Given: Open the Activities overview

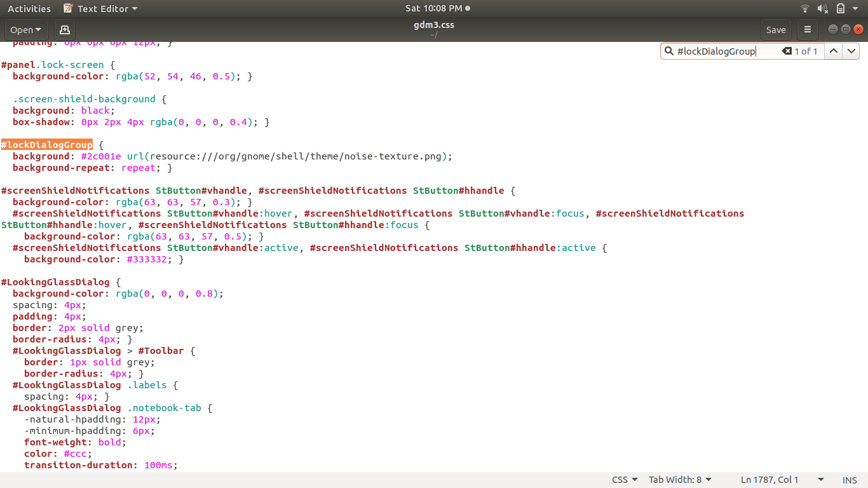Looking at the screenshot, I should 29,8.
